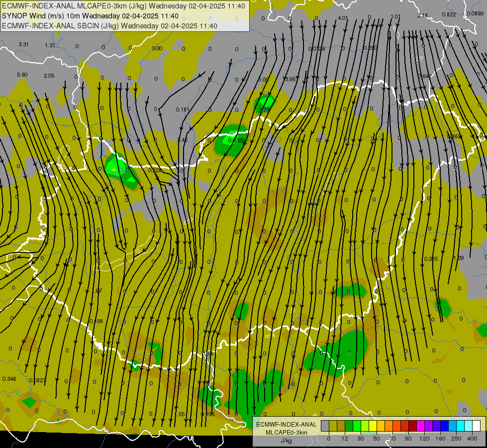Click the legend title MLCAPE0-3km

pos(287,433)
